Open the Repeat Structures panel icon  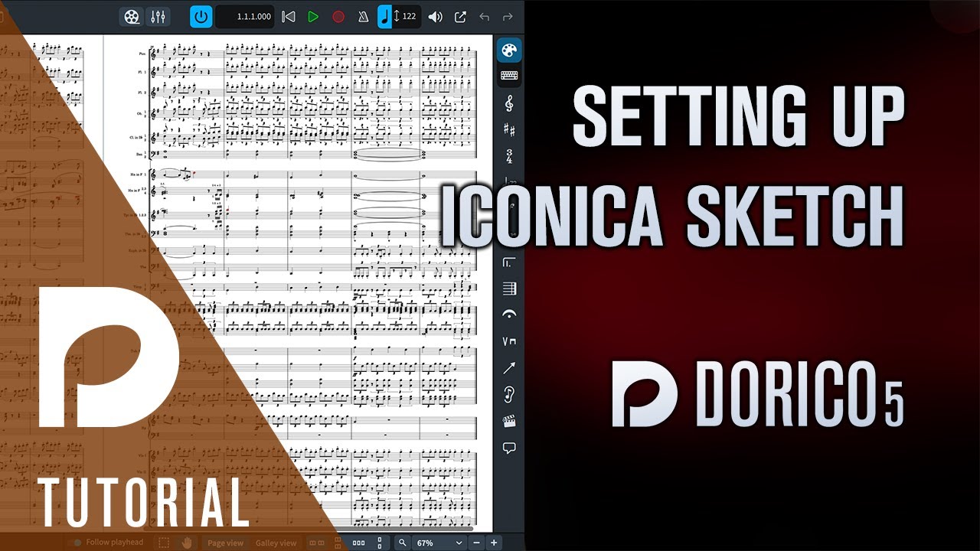pos(509,262)
